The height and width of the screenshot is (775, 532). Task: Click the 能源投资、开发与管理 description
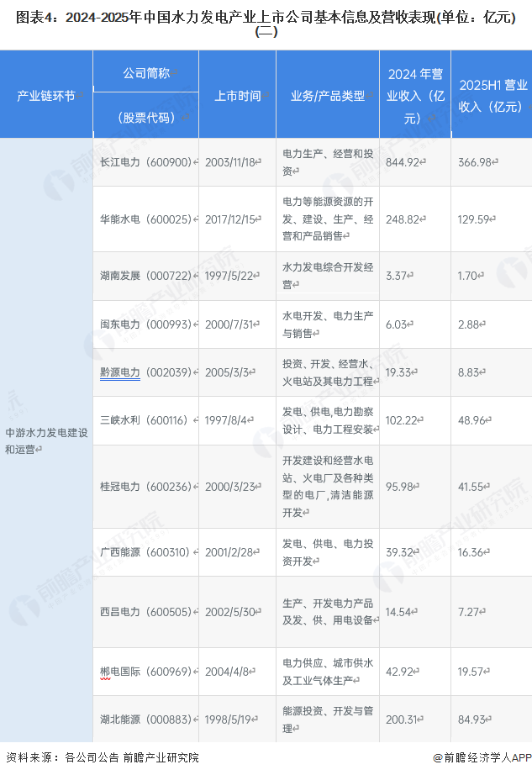point(328,720)
